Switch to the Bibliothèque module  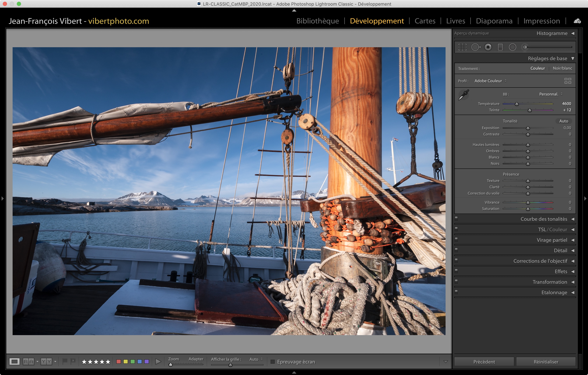pyautogui.click(x=317, y=21)
